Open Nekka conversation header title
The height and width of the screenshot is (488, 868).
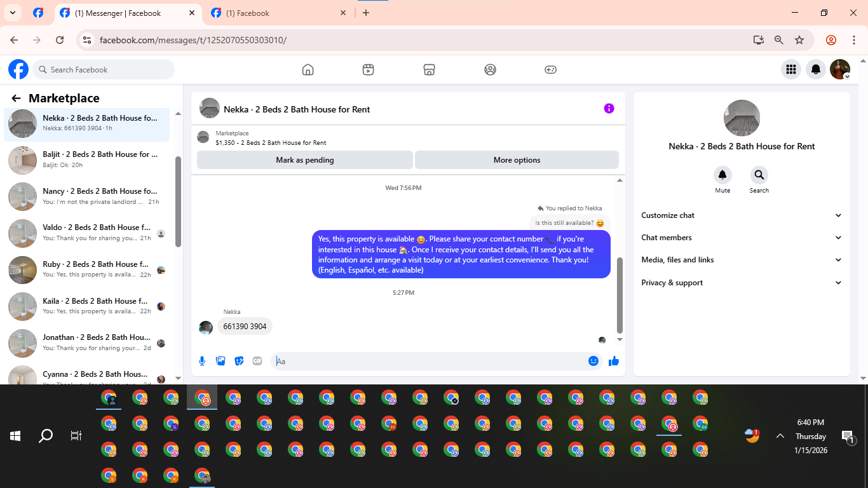coord(297,109)
